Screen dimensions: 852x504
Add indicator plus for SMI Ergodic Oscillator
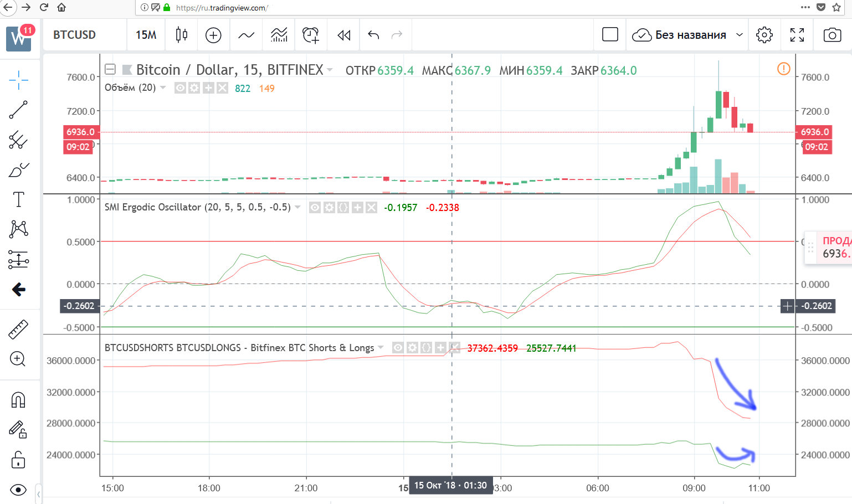tap(357, 208)
